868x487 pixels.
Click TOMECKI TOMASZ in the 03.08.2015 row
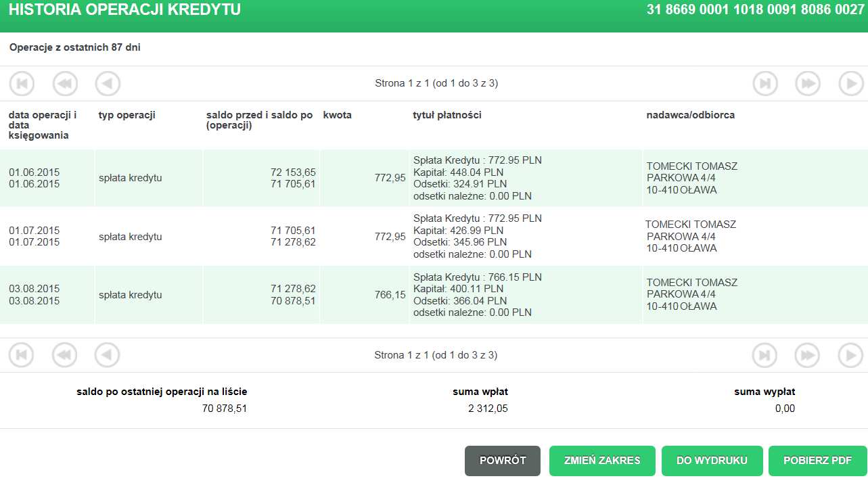click(x=692, y=283)
